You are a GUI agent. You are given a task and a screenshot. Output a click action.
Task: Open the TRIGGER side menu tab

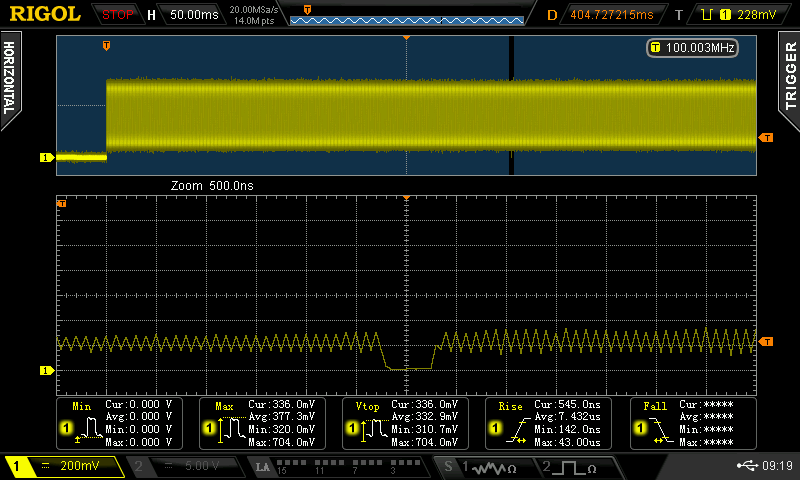(789, 78)
